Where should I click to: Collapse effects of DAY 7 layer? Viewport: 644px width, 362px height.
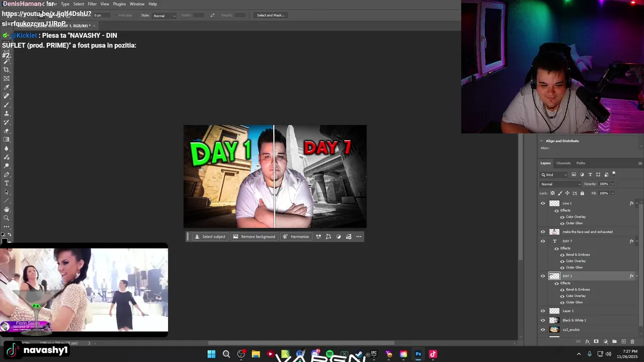tap(637, 241)
